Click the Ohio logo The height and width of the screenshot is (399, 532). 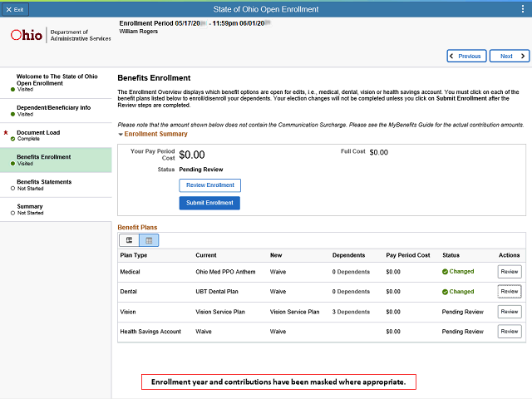tap(27, 35)
